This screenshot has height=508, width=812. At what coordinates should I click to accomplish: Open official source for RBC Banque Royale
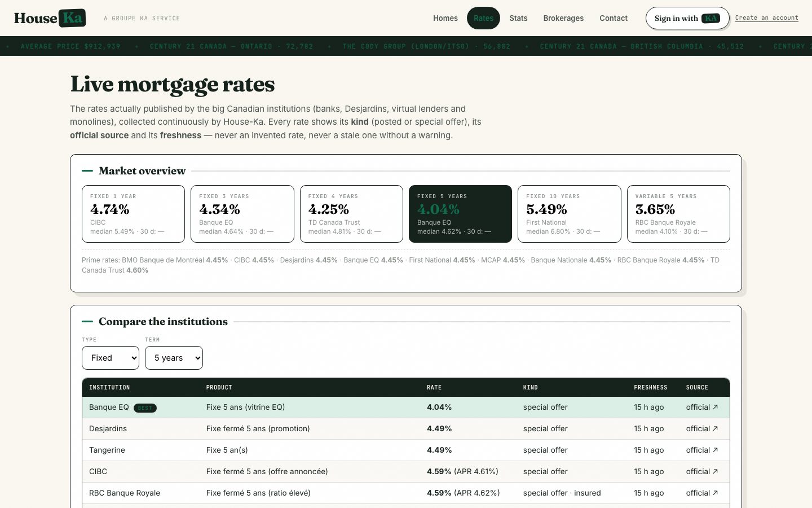pyautogui.click(x=702, y=493)
